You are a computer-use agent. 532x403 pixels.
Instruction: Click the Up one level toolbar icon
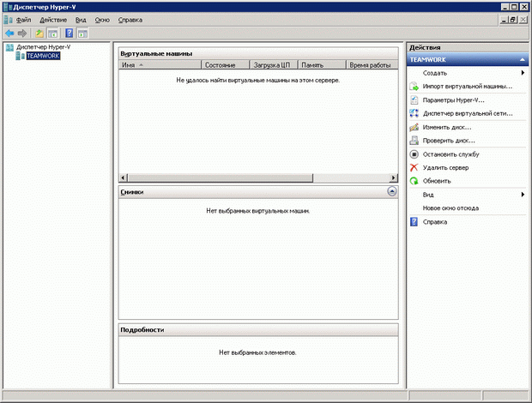[x=39, y=33]
